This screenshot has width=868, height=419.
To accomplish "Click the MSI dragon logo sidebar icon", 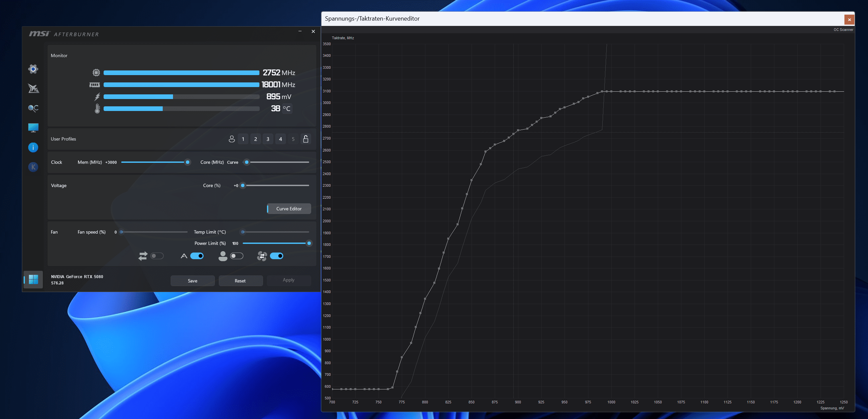I will 33,89.
